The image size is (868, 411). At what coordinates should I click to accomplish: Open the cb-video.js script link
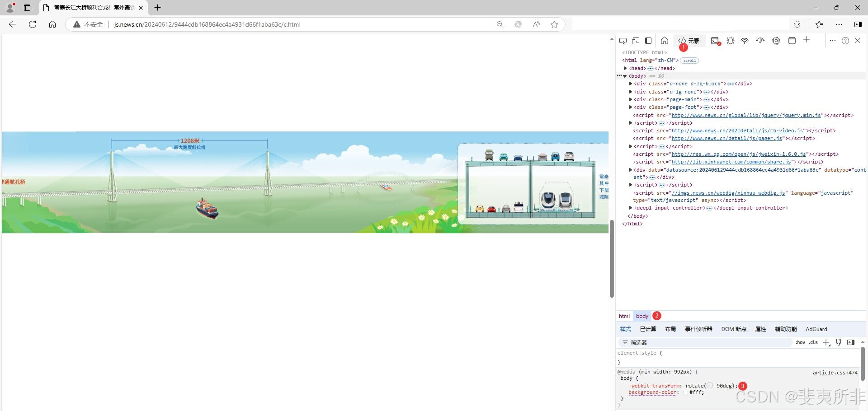tap(737, 131)
